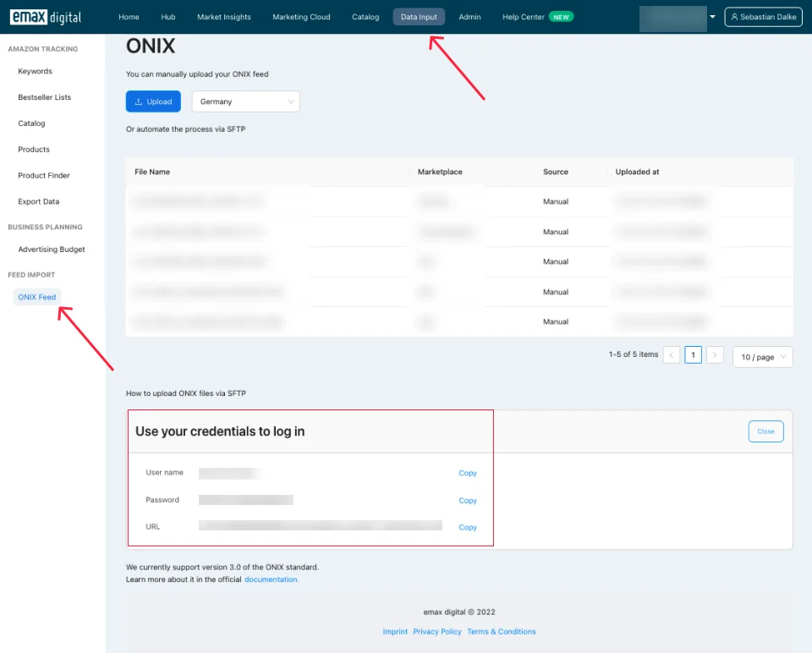Select ONIX Feed in the sidebar
The height and width of the screenshot is (653, 812).
36,297
